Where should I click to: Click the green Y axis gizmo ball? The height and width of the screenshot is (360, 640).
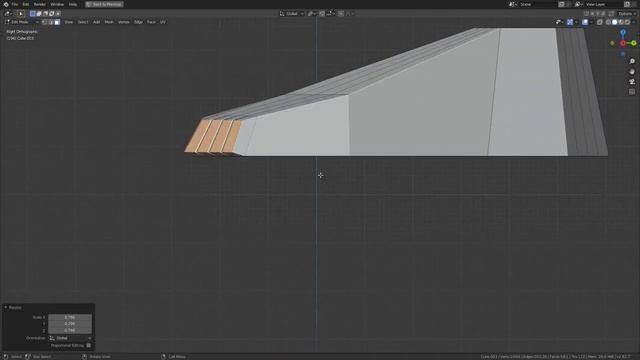tap(633, 43)
